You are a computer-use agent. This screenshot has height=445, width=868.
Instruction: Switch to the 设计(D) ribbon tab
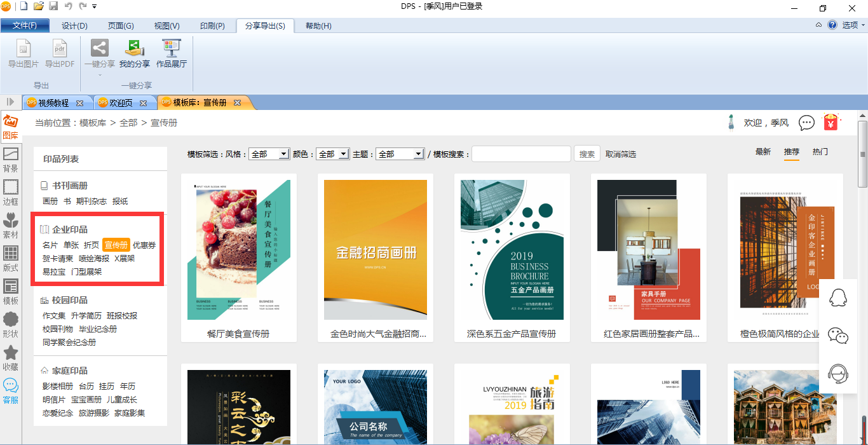(x=74, y=25)
